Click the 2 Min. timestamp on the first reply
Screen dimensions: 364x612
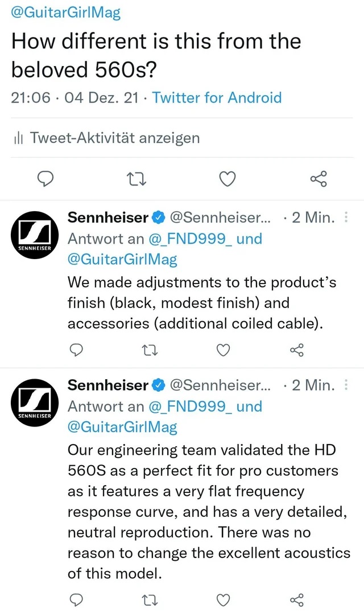click(312, 217)
